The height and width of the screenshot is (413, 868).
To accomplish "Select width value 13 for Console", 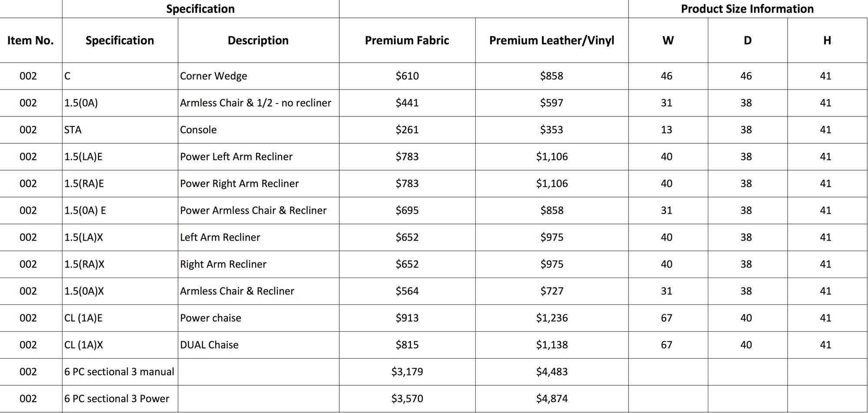I will [x=668, y=130].
